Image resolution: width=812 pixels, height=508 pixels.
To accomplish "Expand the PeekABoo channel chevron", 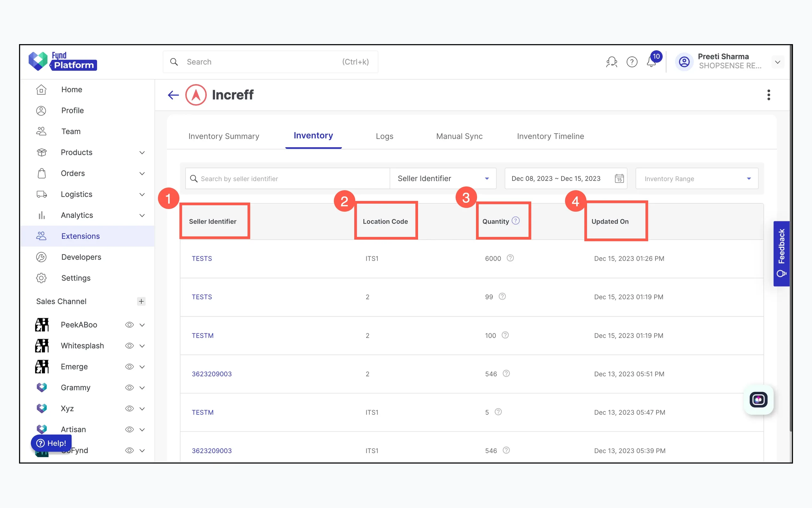I will pyautogui.click(x=142, y=325).
